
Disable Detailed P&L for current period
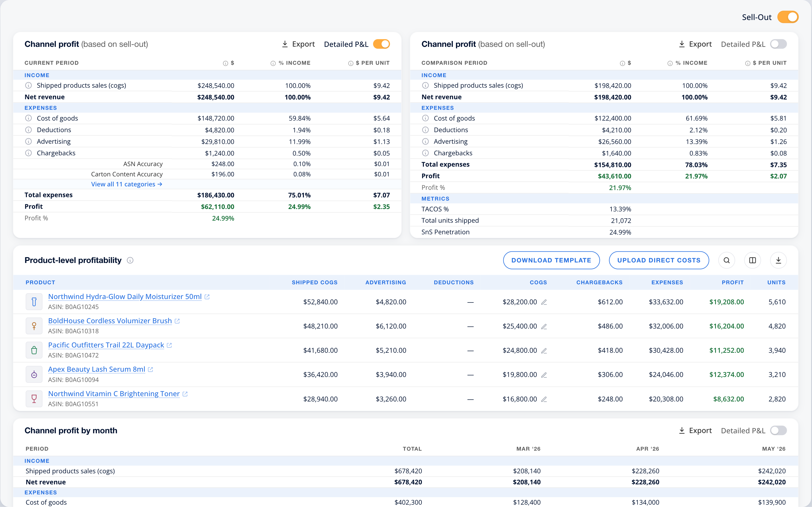381,44
